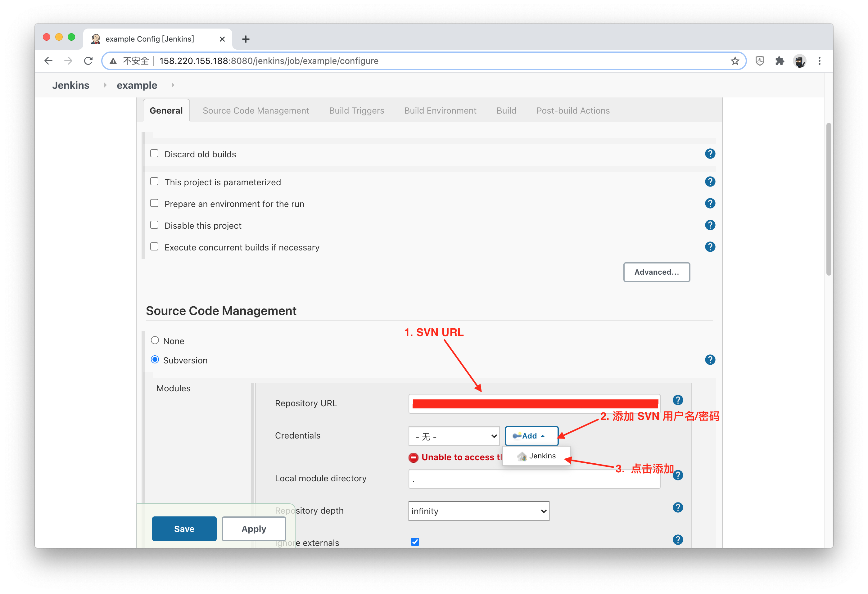Switch to General tab
868x594 pixels.
166,110
